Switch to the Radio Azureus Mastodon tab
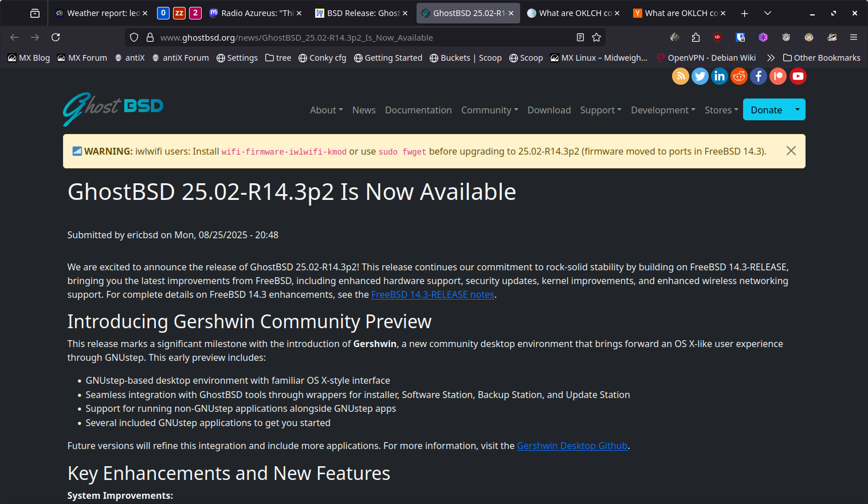 256,13
